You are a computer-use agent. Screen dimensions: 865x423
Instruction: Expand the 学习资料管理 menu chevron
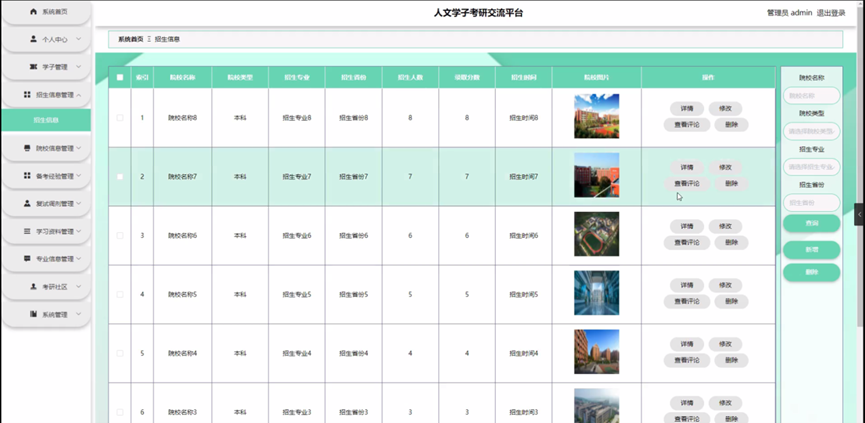pyautogui.click(x=78, y=231)
